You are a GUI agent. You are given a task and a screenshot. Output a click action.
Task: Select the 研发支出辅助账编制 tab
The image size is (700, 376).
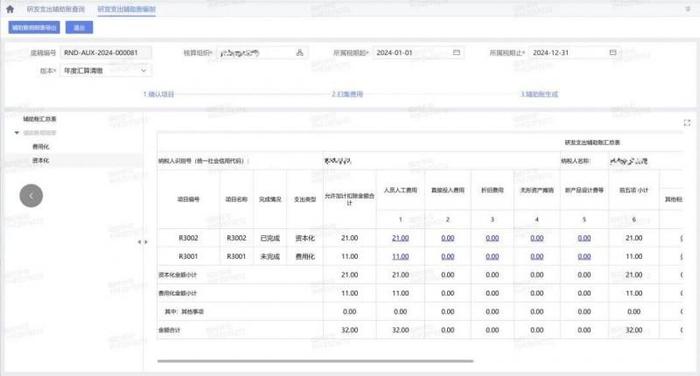tap(126, 9)
